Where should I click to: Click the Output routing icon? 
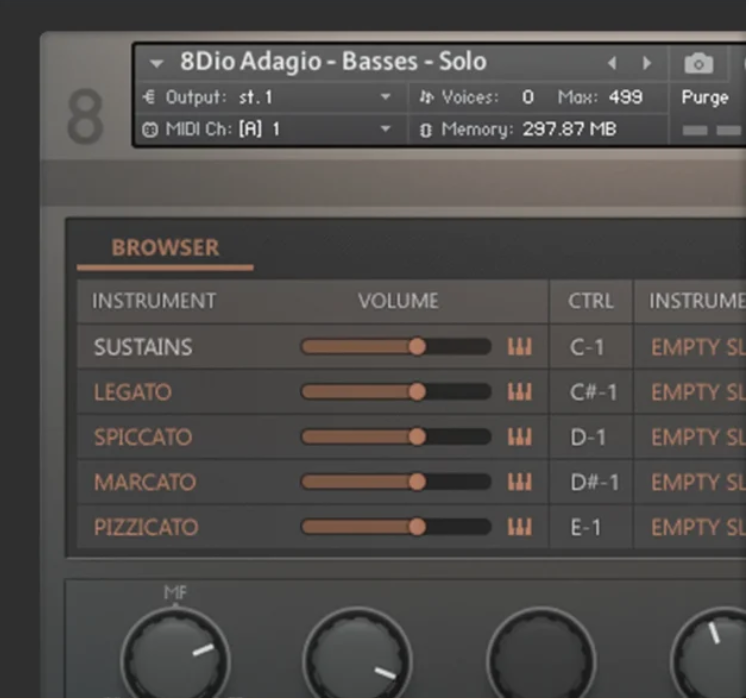pyautogui.click(x=149, y=97)
